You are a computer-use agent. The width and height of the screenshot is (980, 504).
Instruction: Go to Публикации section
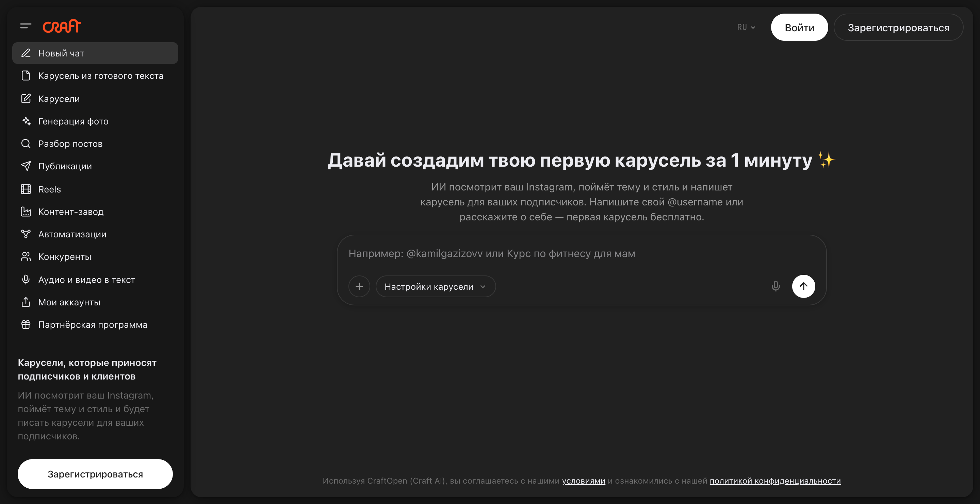[x=95, y=166]
